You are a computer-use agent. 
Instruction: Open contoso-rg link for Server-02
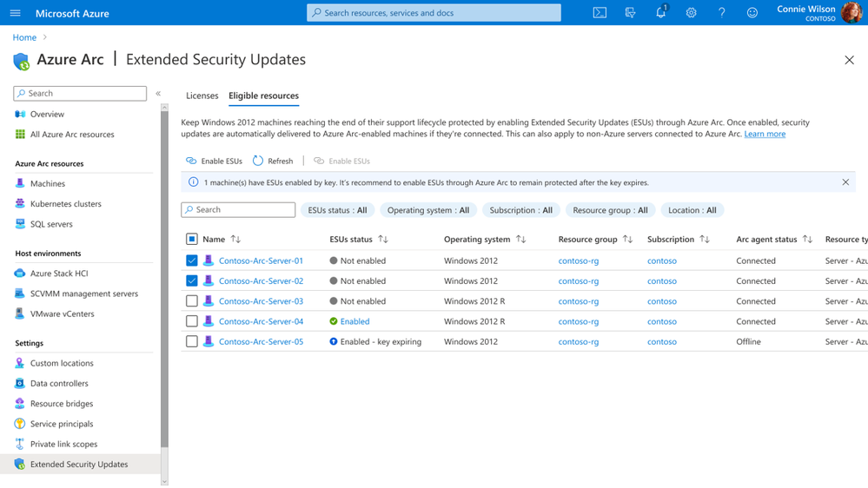pos(579,280)
